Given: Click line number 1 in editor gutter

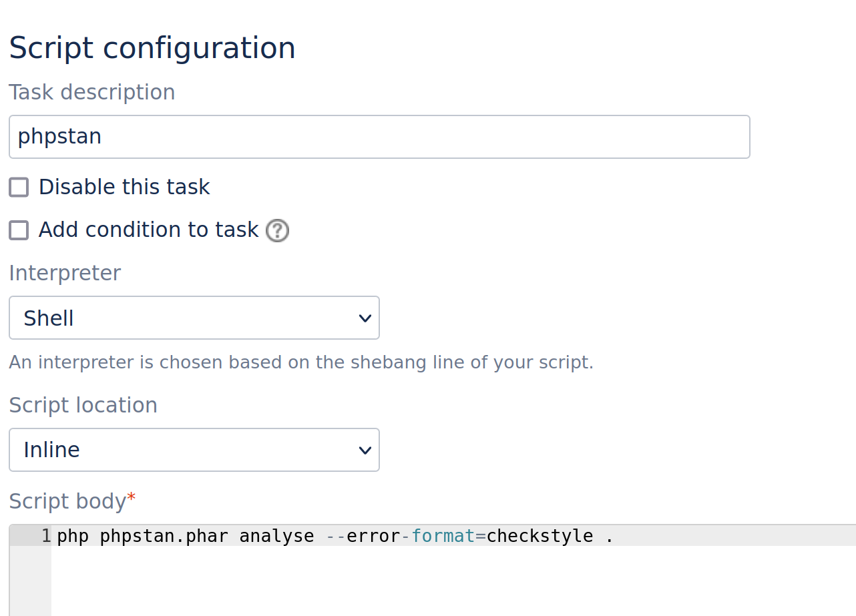Looking at the screenshot, I should pyautogui.click(x=45, y=536).
